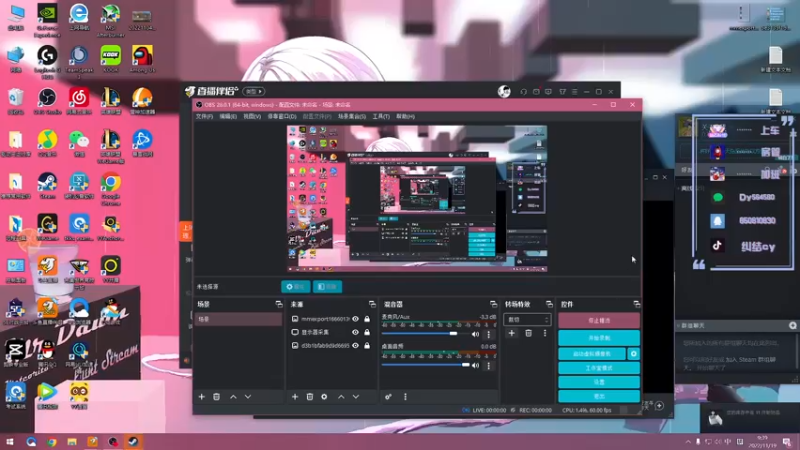Click the 退出 button in the 控件 panel
Image resolution: width=800 pixels, height=450 pixels.
[599, 396]
